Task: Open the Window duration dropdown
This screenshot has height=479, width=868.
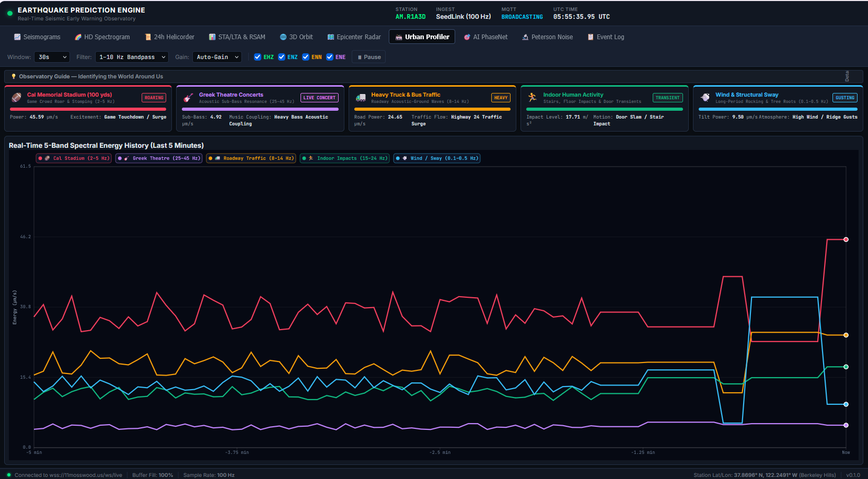Action: tap(52, 57)
